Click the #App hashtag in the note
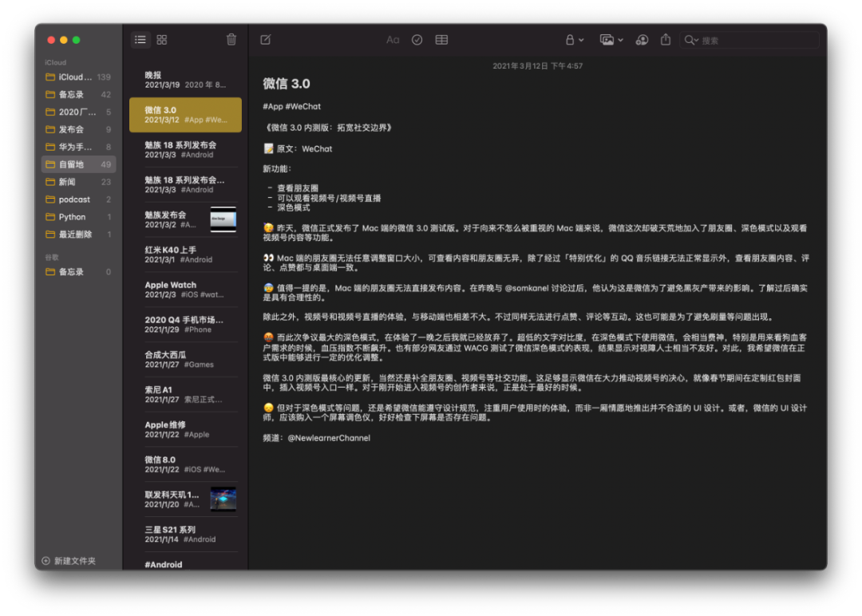This screenshot has width=862, height=616. pos(273,107)
